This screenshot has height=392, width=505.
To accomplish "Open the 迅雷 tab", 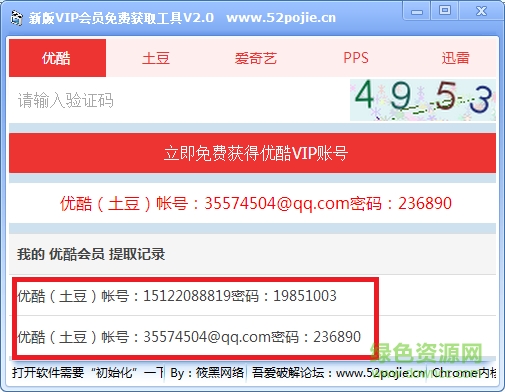I will tap(455, 58).
